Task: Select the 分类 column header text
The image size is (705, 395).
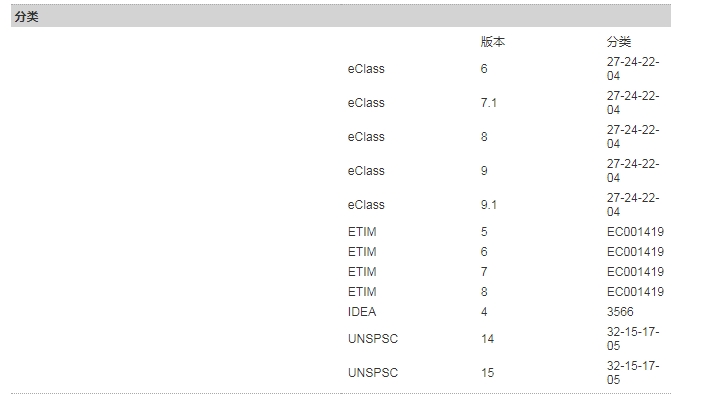Action: (619, 42)
